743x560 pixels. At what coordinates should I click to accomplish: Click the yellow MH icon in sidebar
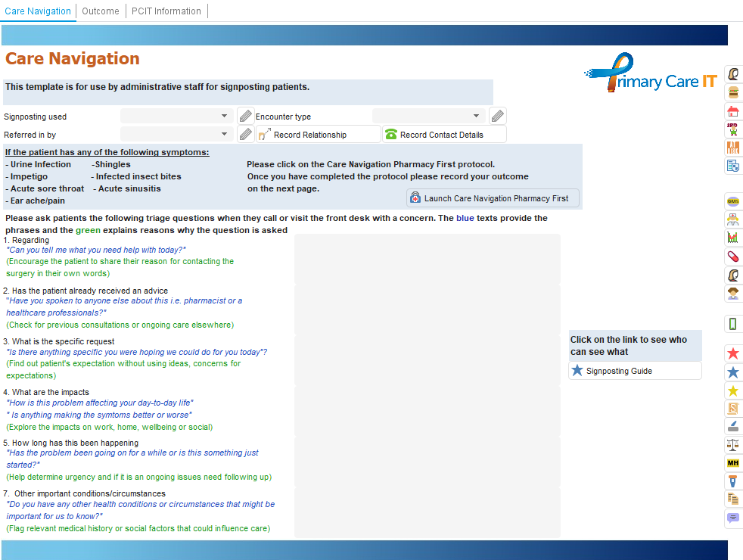pos(732,463)
